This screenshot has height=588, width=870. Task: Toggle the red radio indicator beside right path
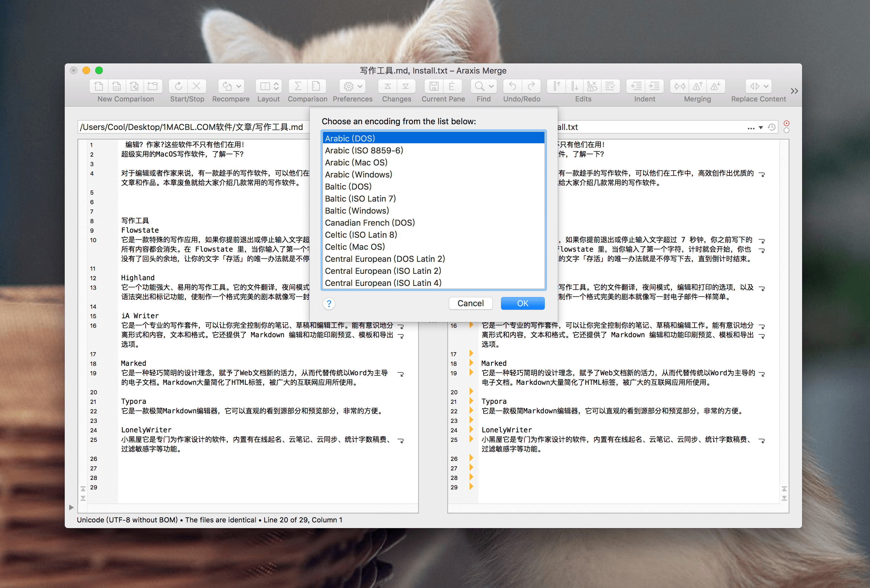787,123
